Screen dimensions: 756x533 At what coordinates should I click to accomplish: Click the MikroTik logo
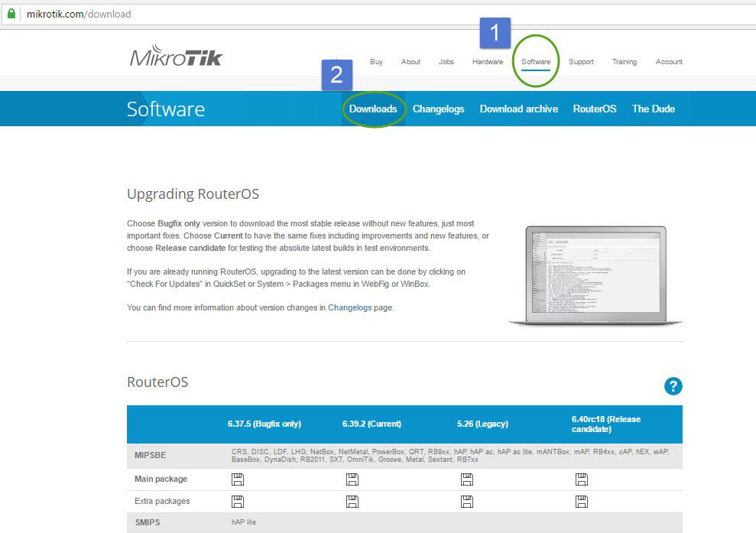tap(176, 57)
